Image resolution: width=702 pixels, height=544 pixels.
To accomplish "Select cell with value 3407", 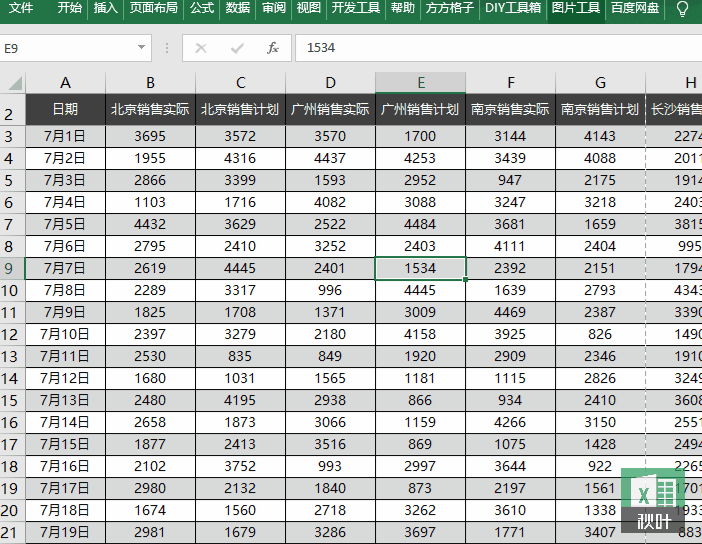I will click(x=600, y=532).
